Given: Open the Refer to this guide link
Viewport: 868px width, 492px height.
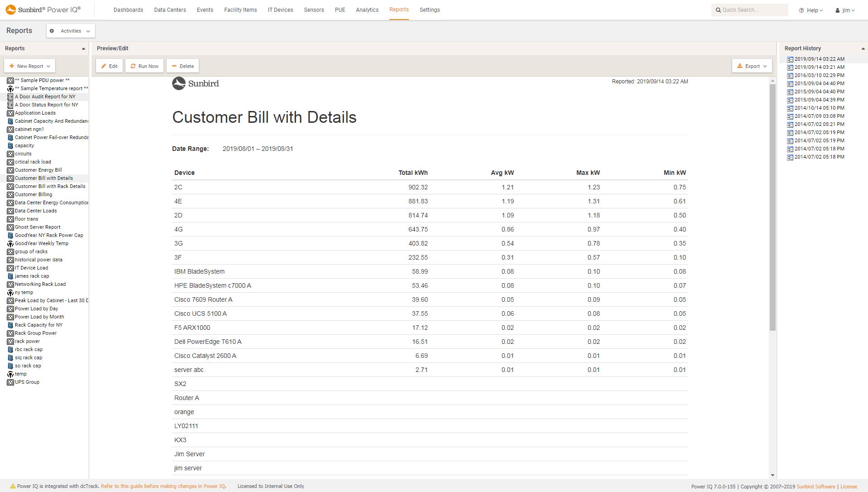Looking at the screenshot, I should [x=163, y=486].
